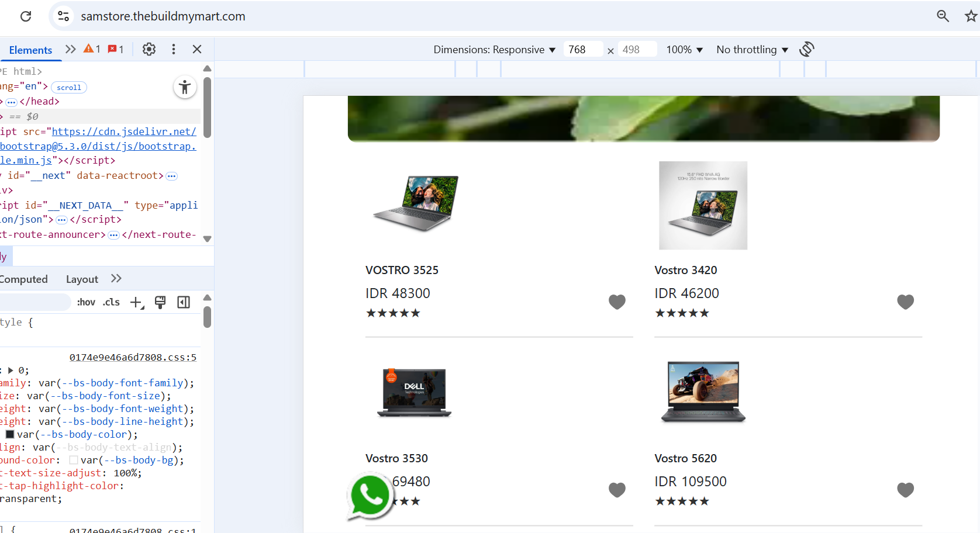980x533 pixels.
Task: Click the star rating under IDR 46200
Action: click(x=682, y=313)
